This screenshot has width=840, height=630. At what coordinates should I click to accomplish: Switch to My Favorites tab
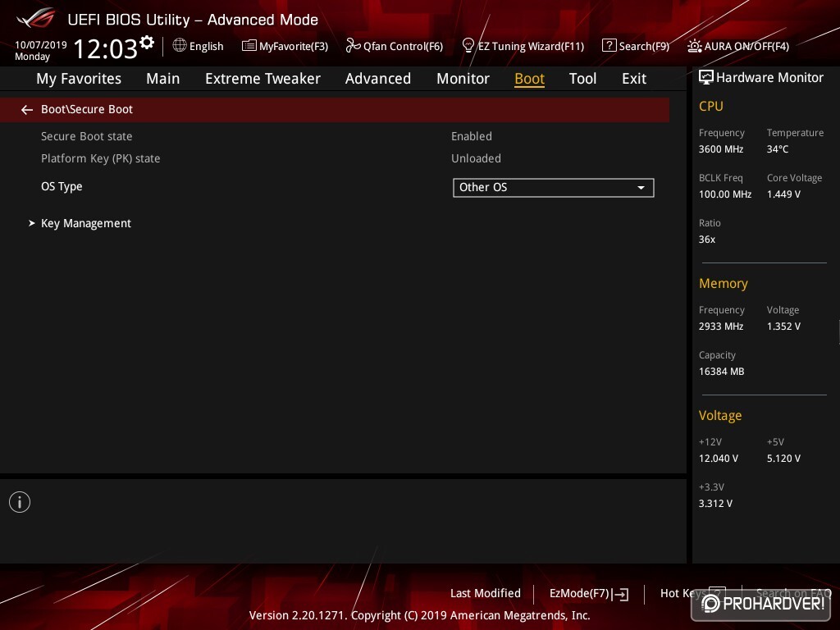pyautogui.click(x=79, y=79)
